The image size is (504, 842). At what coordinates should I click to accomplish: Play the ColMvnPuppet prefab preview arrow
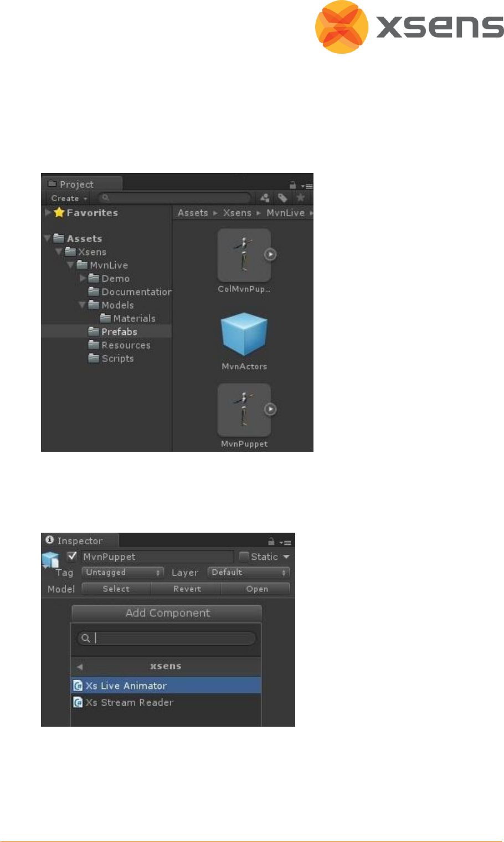click(270, 254)
